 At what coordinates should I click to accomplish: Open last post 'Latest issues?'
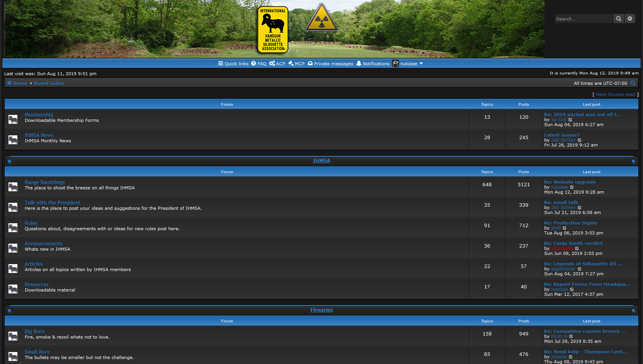coord(562,135)
